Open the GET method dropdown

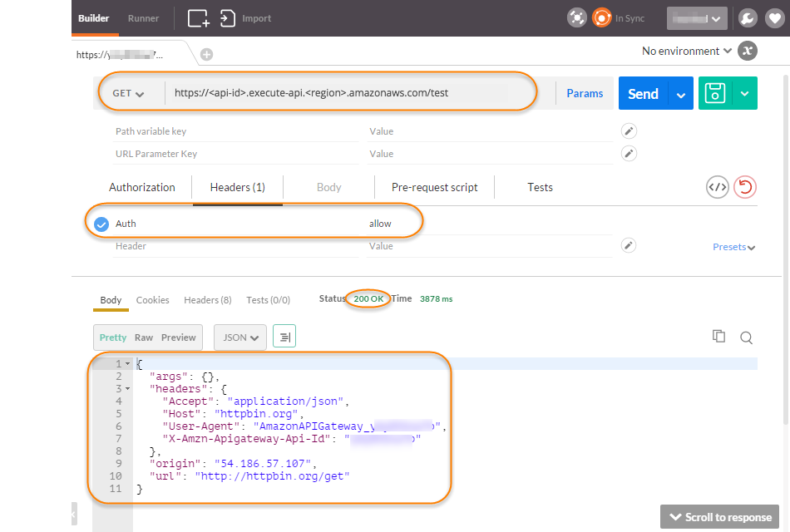click(x=130, y=93)
